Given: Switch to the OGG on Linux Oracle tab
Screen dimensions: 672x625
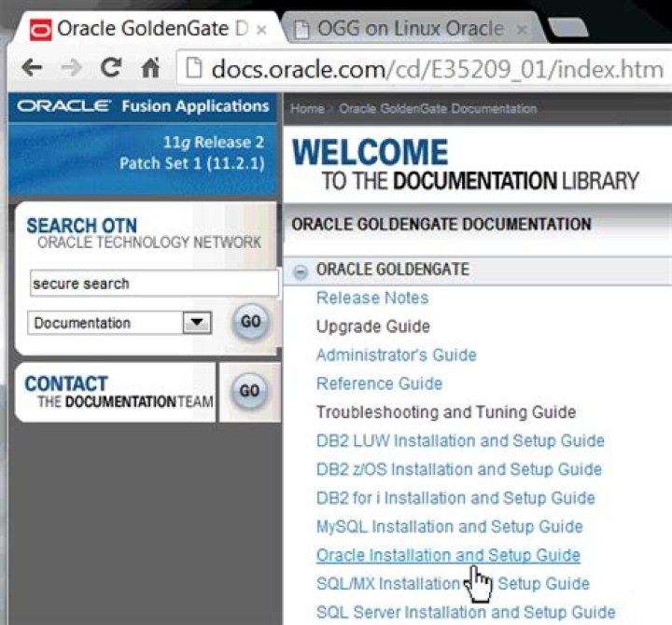Looking at the screenshot, I should click(x=410, y=29).
